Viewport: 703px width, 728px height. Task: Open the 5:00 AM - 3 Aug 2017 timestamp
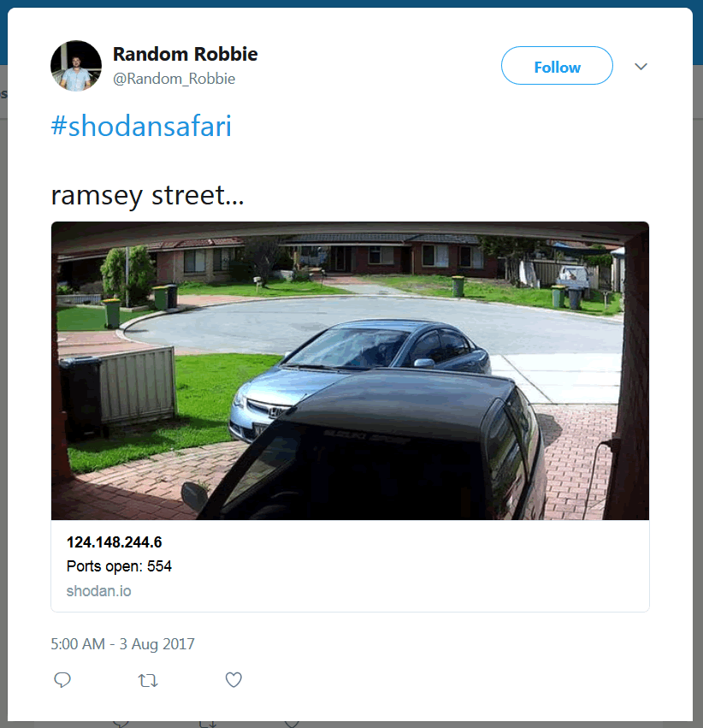point(122,644)
